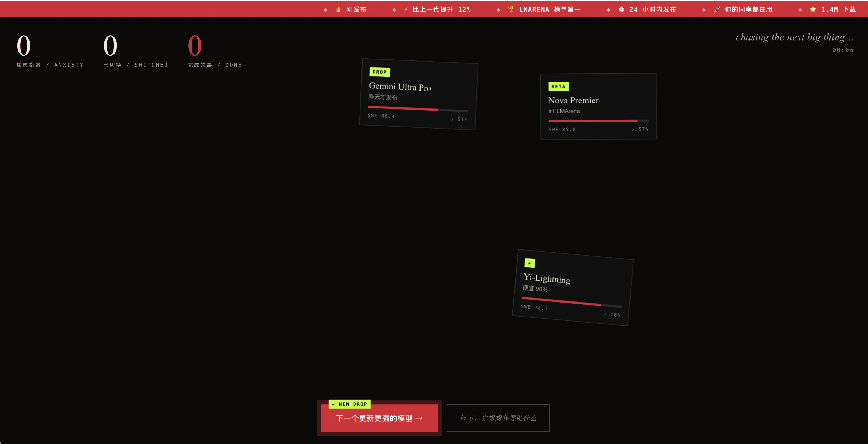
Task: Click the NEW DROP badge above red button
Action: point(350,404)
